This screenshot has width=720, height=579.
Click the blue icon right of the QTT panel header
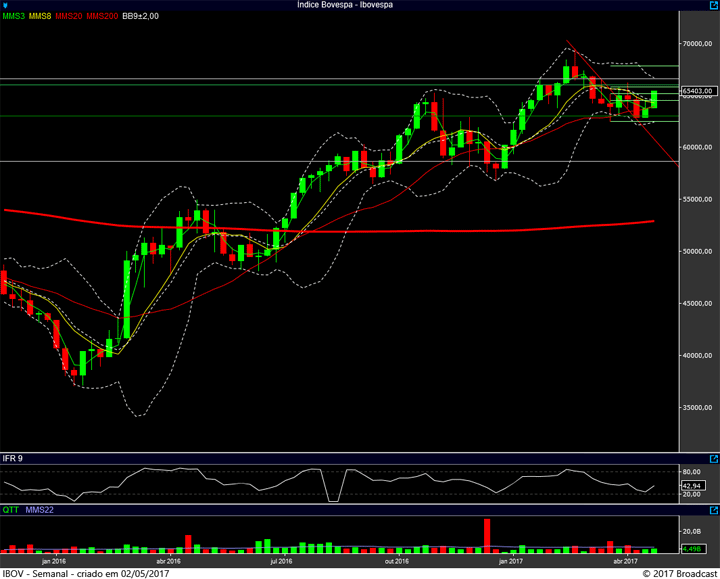pyautogui.click(x=713, y=509)
